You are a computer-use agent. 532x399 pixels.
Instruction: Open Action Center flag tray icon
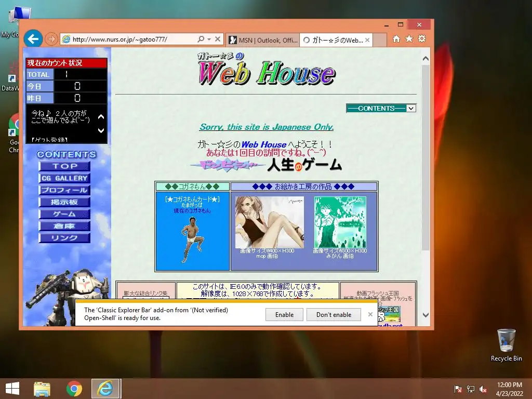458,389
